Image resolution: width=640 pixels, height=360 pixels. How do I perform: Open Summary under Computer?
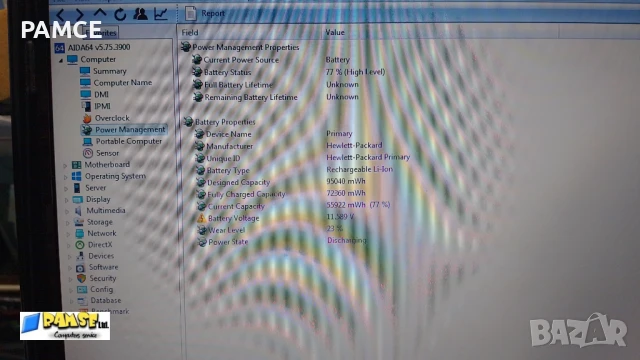110,71
